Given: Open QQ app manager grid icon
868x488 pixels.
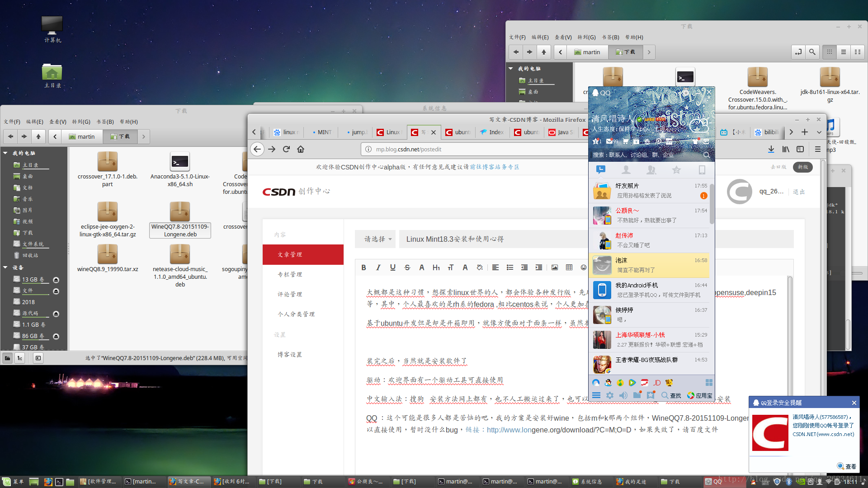Looking at the screenshot, I should click(709, 383).
